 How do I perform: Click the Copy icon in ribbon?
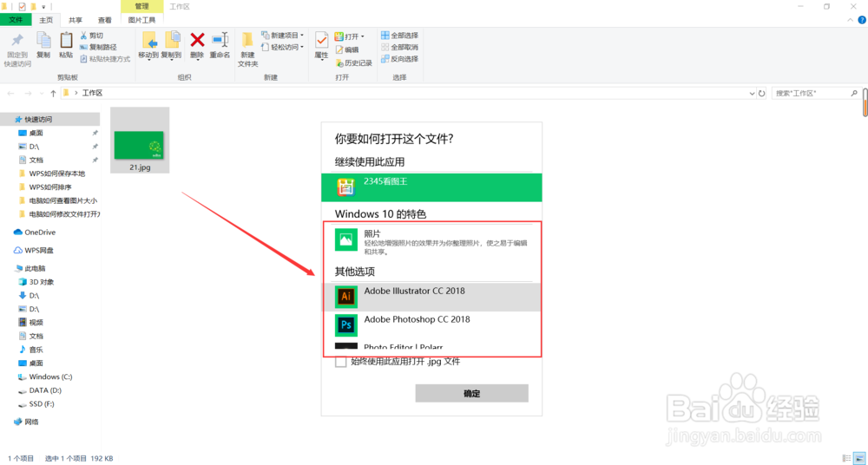point(43,40)
